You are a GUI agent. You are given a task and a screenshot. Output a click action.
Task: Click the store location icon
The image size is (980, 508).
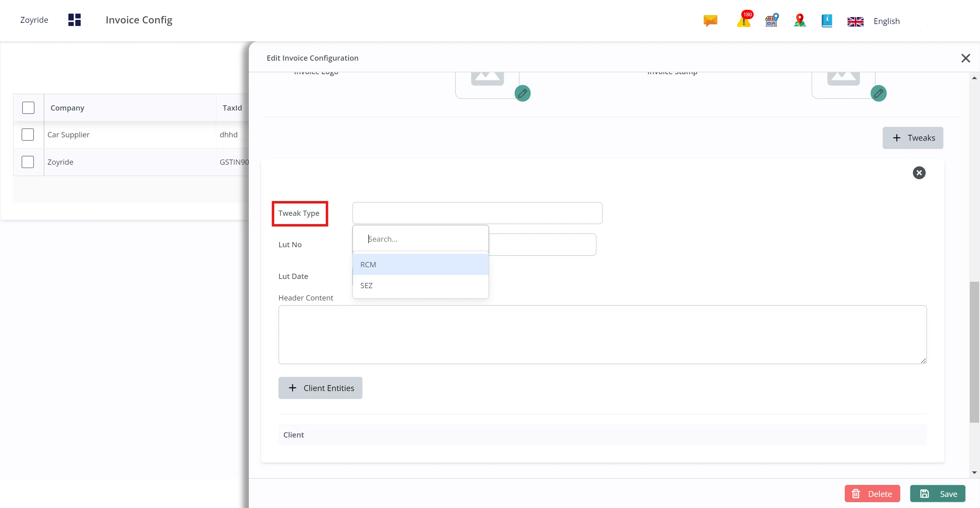772,20
